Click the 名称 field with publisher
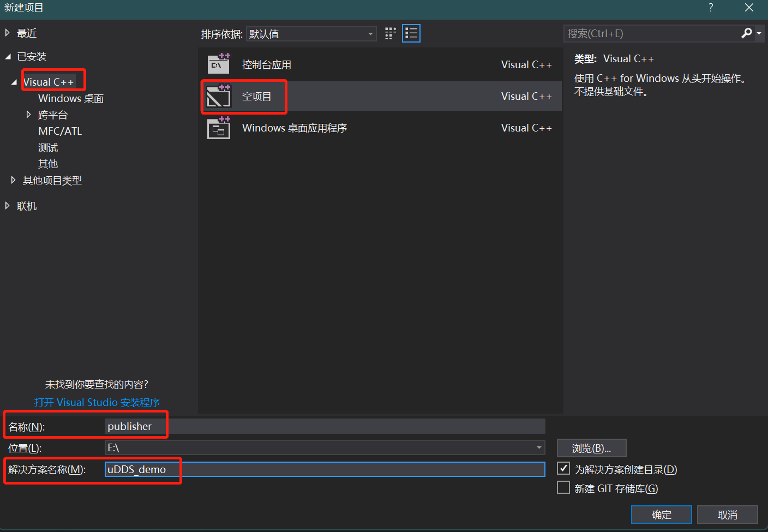This screenshot has height=532, width=768. pyautogui.click(x=325, y=426)
